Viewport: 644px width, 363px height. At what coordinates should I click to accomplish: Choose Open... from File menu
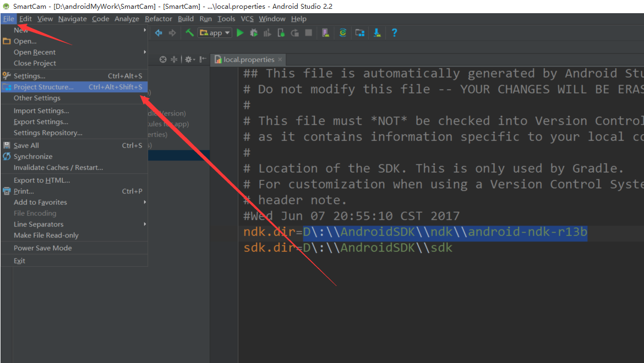(74, 41)
